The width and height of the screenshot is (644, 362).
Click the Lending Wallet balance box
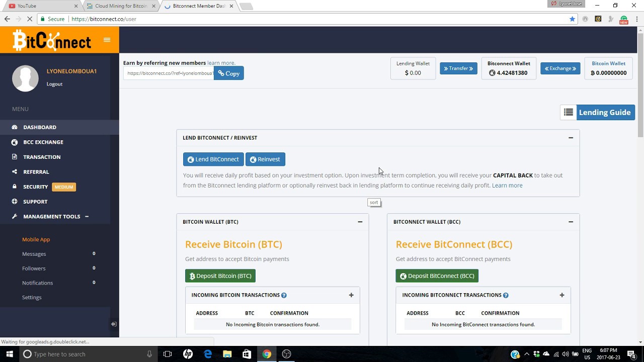point(413,68)
